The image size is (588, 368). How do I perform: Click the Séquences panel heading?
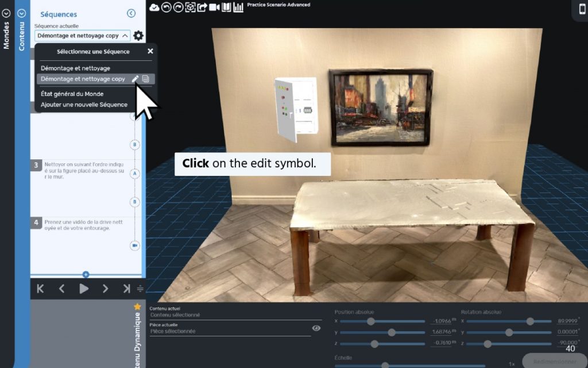pos(59,14)
